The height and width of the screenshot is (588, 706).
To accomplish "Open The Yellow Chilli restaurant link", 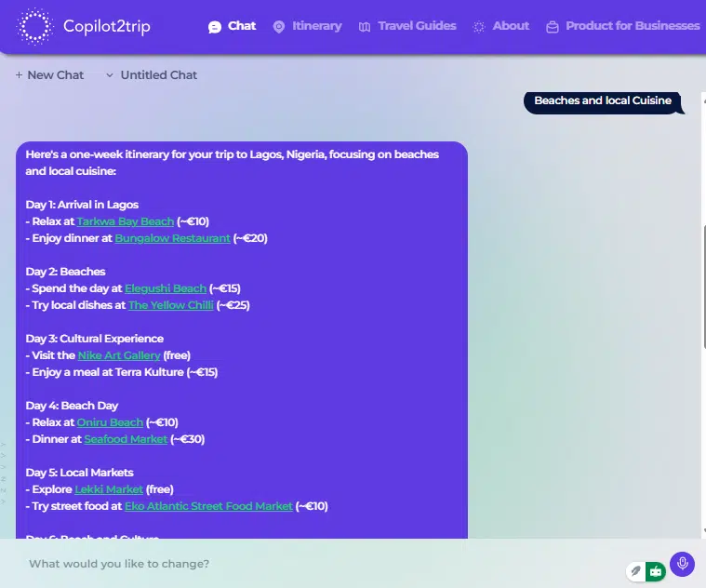I will [170, 305].
